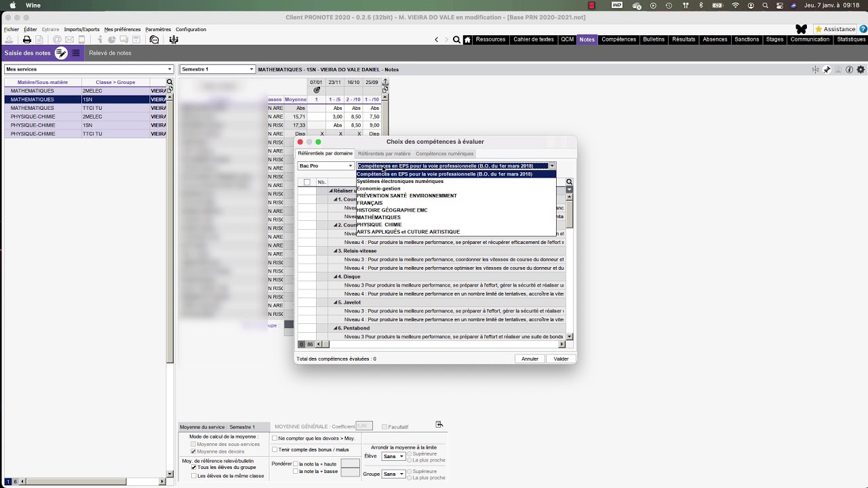Click the pin icon above the grades table
The width and height of the screenshot is (868, 488).
pyautogui.click(x=827, y=70)
